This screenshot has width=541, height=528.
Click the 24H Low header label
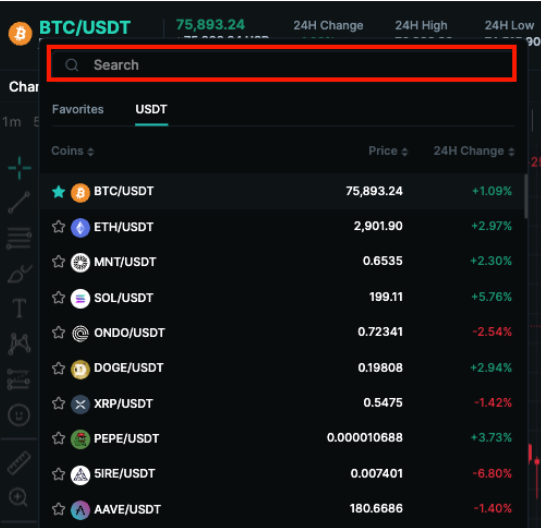pos(509,26)
